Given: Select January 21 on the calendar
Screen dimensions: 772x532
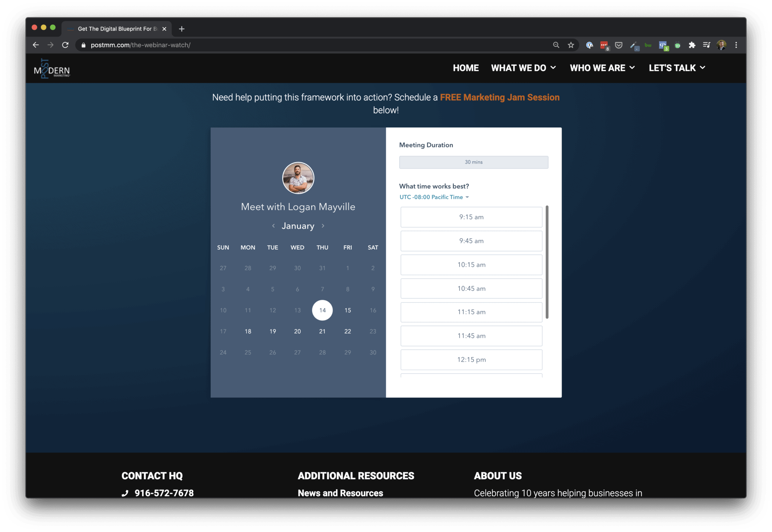Looking at the screenshot, I should (322, 331).
